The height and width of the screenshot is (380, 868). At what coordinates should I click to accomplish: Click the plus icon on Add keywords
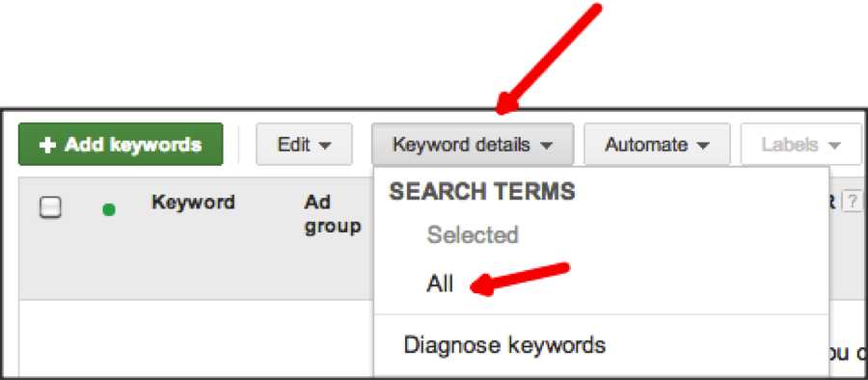(48, 145)
